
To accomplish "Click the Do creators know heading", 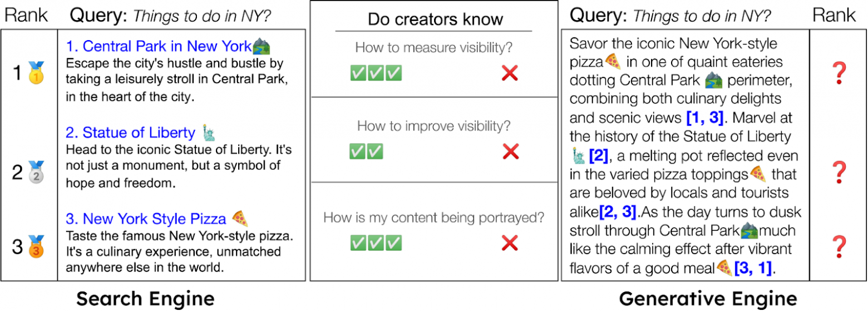I will pos(435,19).
